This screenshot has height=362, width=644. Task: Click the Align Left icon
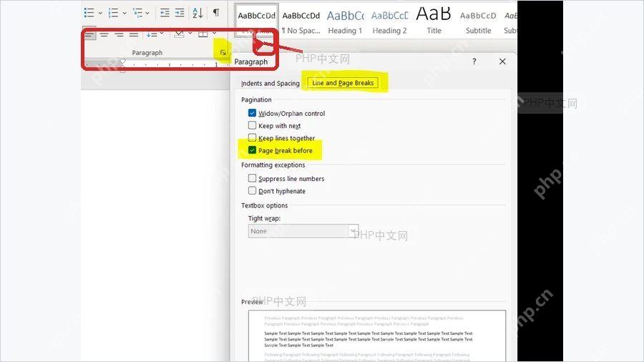90,35
